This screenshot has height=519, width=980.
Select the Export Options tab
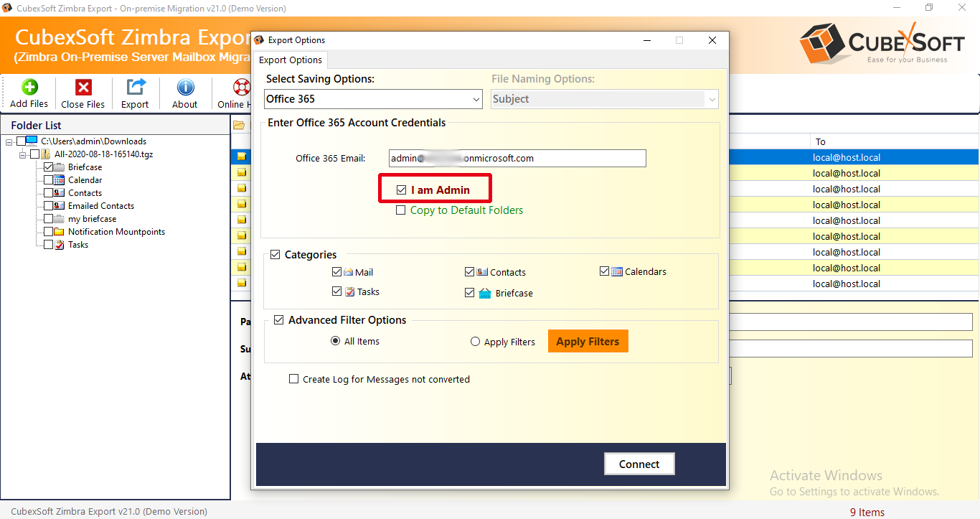point(291,60)
